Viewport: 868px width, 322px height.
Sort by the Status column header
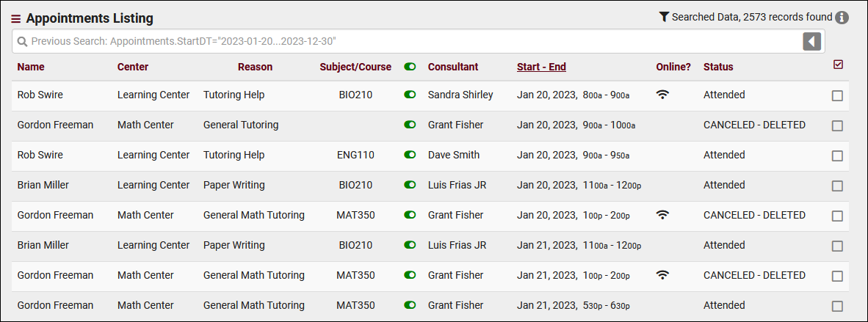point(718,67)
